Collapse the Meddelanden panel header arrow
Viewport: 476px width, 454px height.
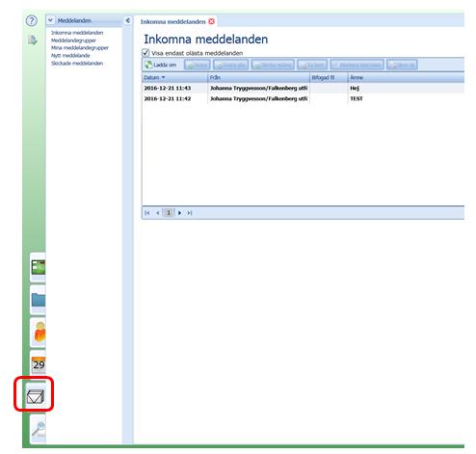click(x=50, y=20)
